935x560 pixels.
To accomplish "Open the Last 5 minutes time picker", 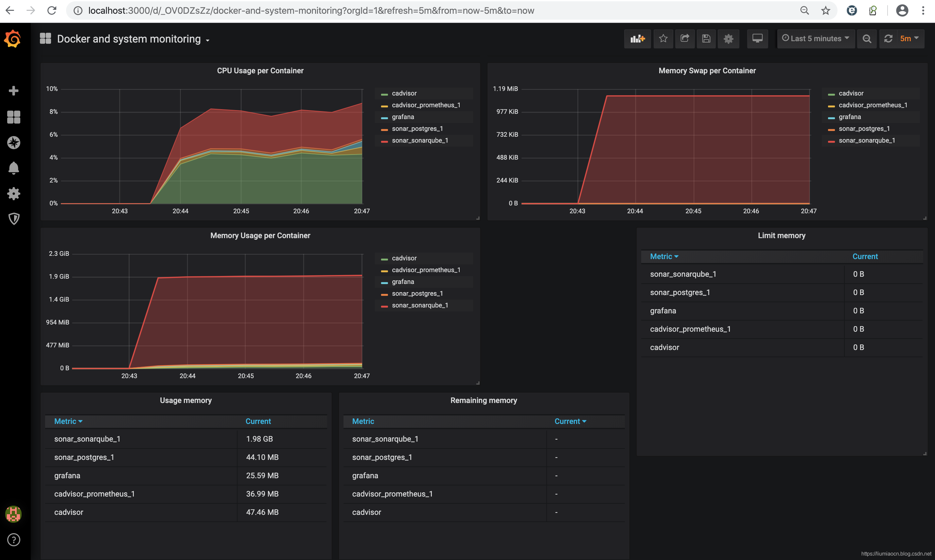I will (x=816, y=39).
